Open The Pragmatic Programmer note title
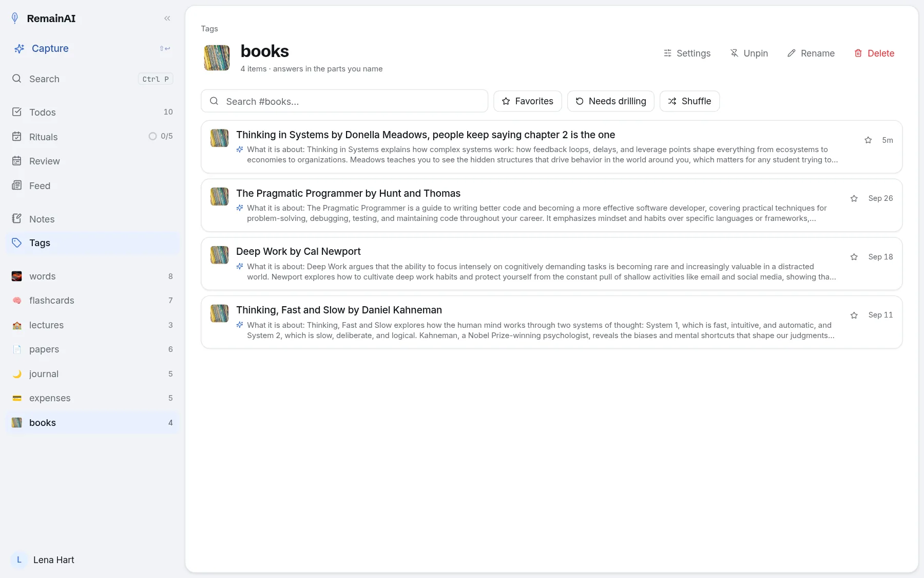 point(348,193)
